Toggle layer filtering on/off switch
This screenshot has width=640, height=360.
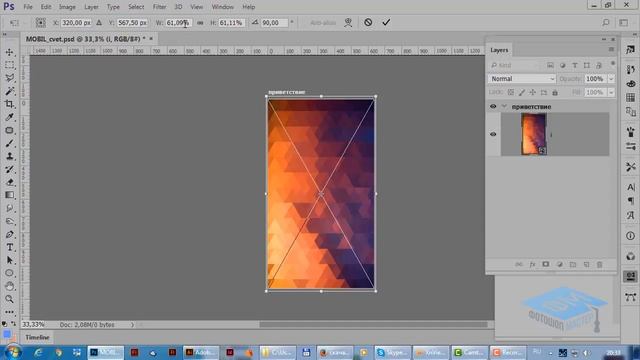(613, 64)
